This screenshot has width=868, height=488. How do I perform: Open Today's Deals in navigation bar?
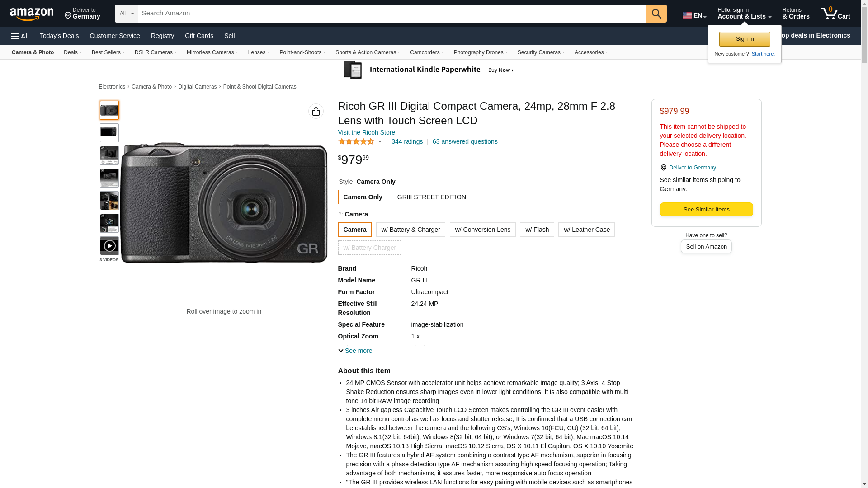pyautogui.click(x=59, y=36)
